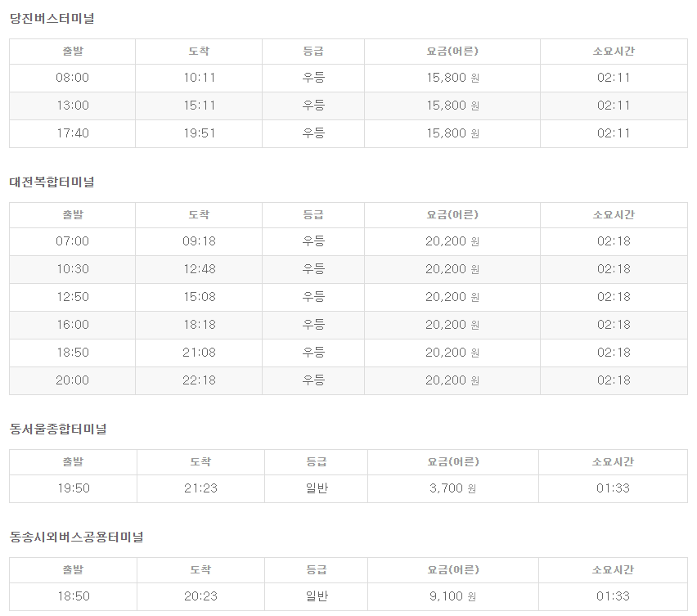The height and width of the screenshot is (616, 697).
Task: Click 도착 header in 대전복합터미널 table
Action: click(x=199, y=214)
